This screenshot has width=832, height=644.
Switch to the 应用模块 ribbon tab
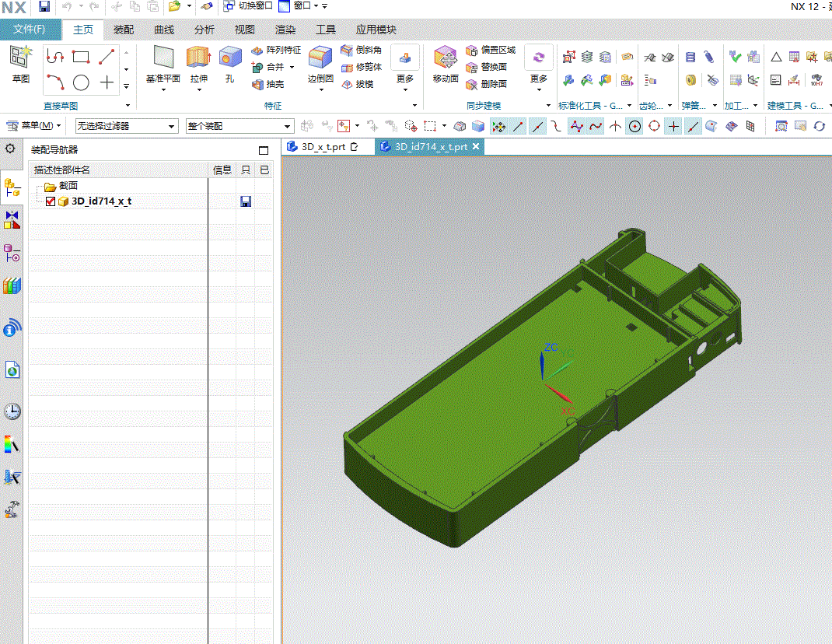point(376,30)
